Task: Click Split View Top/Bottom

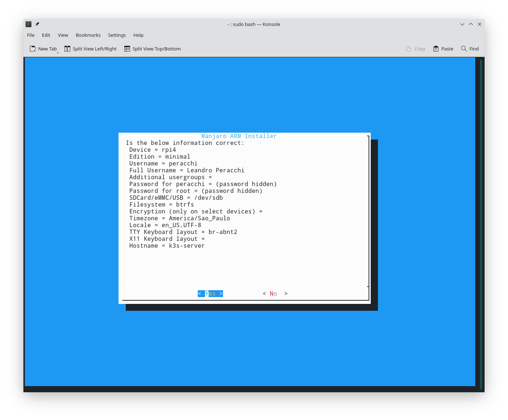Action: point(152,49)
